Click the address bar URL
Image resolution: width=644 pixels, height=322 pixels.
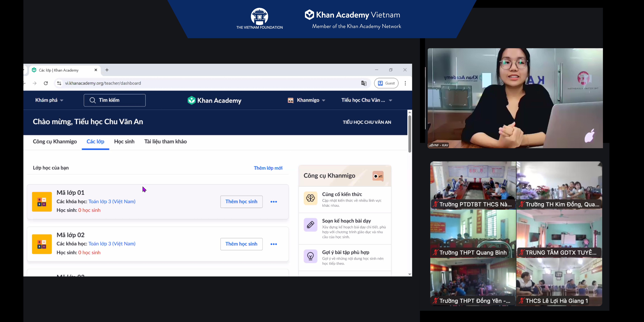click(x=103, y=83)
